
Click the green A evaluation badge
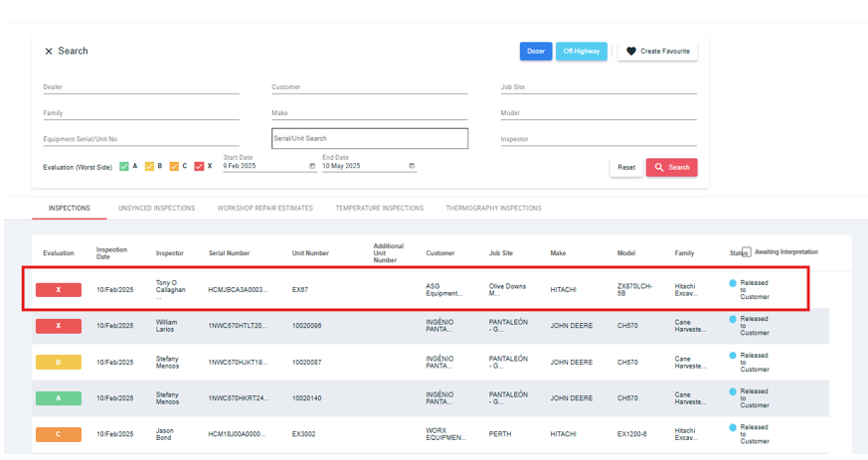click(x=59, y=398)
